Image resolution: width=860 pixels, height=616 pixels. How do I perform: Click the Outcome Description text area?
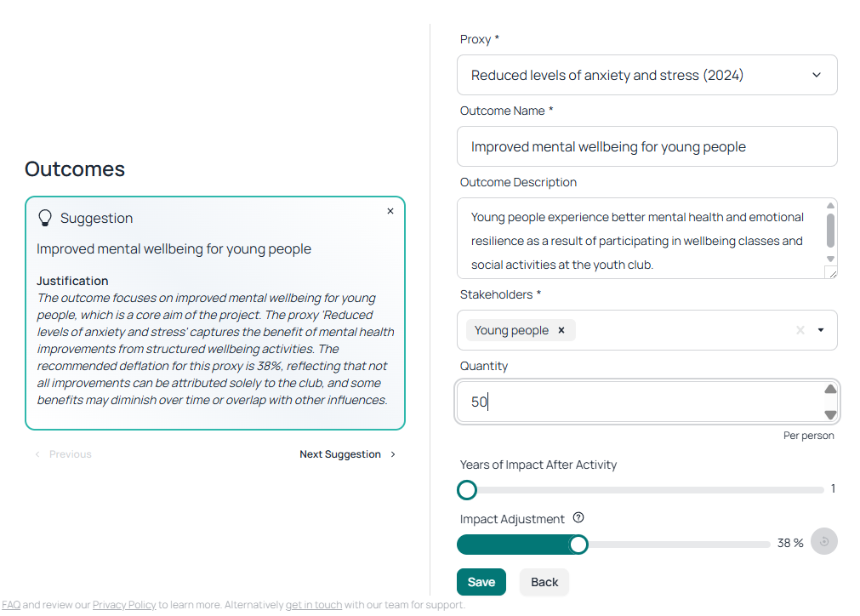tap(638, 240)
